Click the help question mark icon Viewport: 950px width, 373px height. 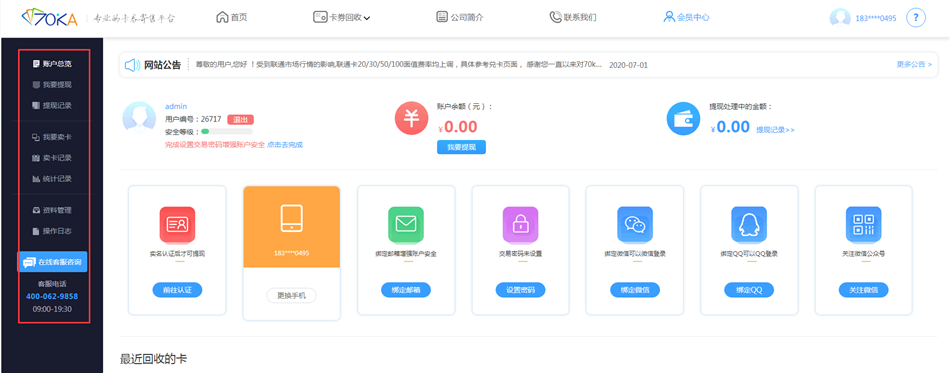916,18
